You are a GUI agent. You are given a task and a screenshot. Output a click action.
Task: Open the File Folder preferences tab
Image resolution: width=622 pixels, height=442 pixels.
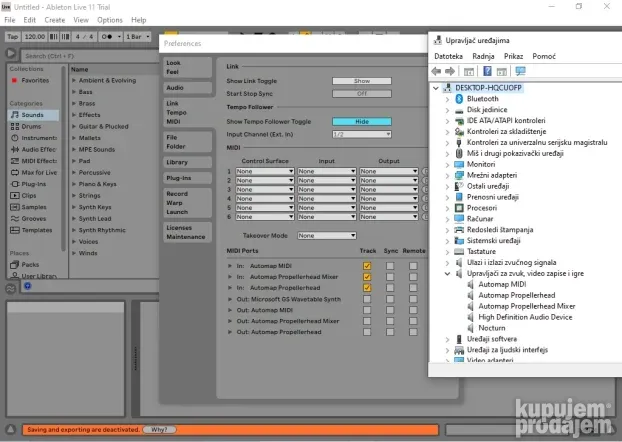[x=187, y=142]
